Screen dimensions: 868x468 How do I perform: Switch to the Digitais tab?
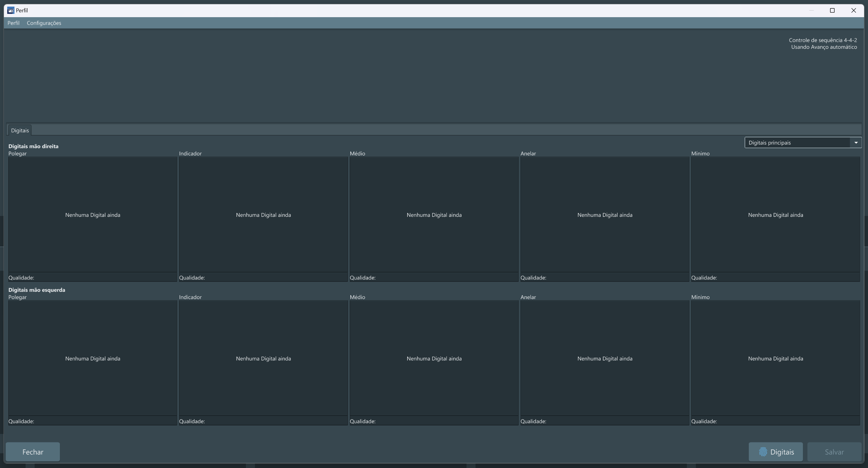[20, 130]
